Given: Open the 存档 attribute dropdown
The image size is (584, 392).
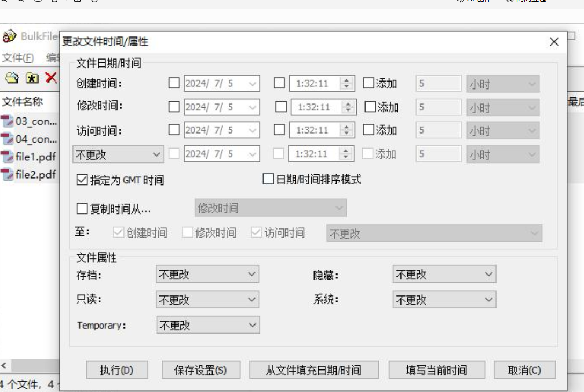Looking at the screenshot, I should tap(207, 275).
